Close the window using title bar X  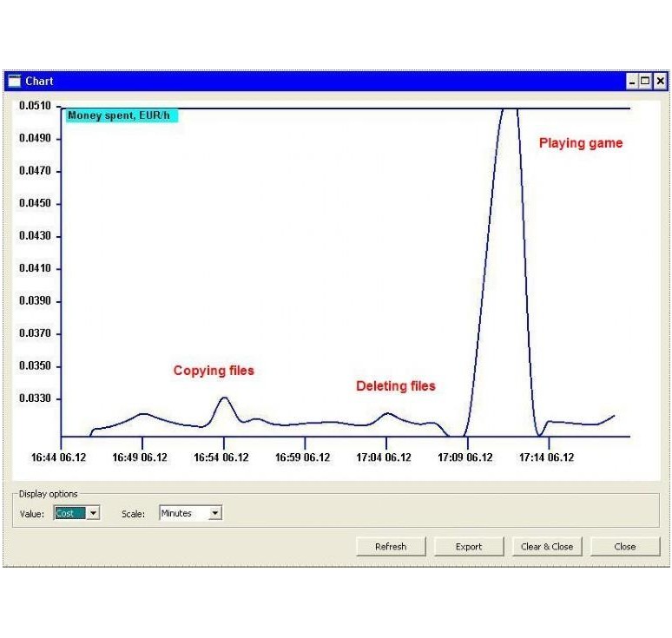(x=660, y=81)
